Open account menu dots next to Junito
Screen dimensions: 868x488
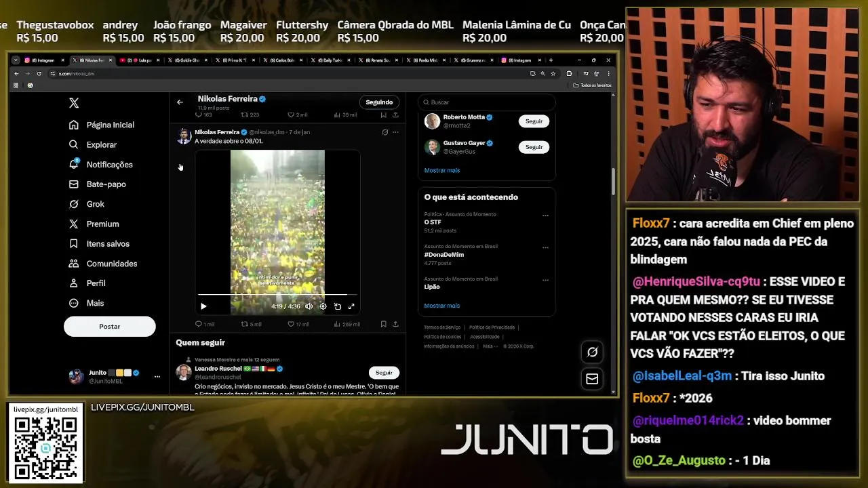coord(157,376)
